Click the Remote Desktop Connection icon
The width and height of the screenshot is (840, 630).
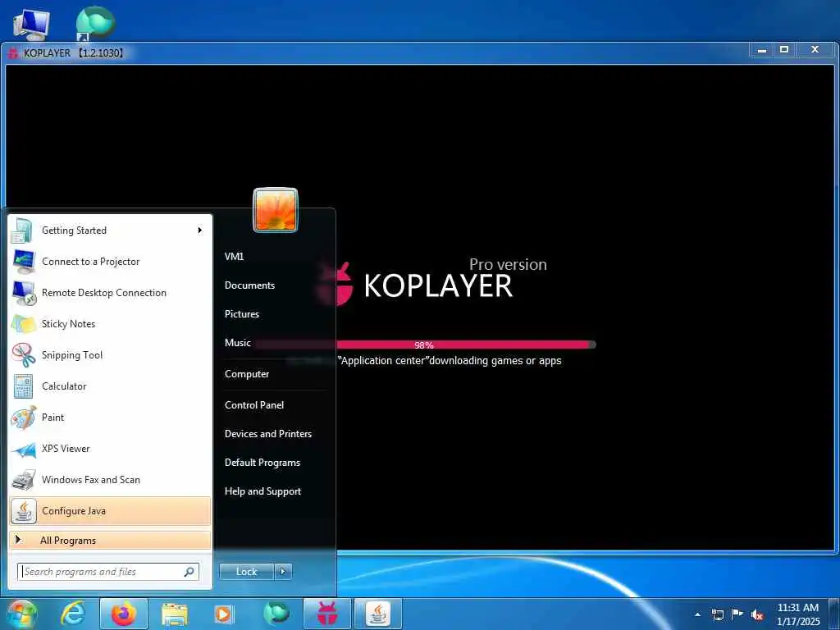(24, 293)
